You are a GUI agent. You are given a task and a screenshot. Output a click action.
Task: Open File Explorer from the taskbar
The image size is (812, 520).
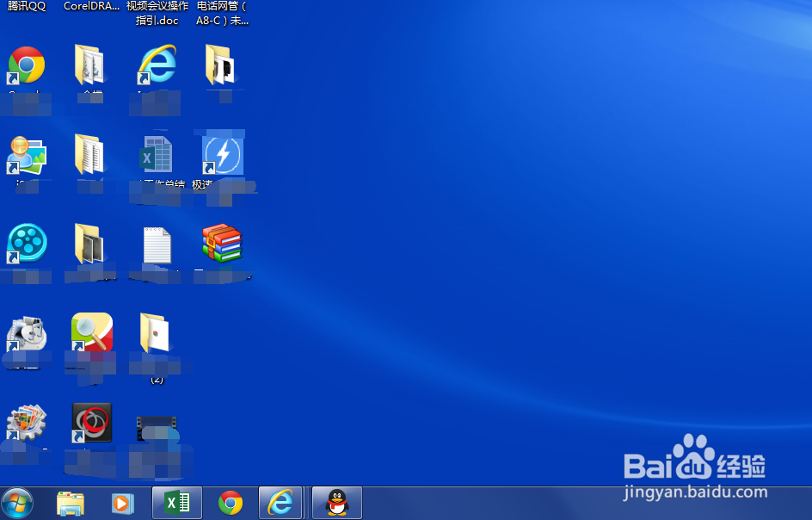click(71, 504)
